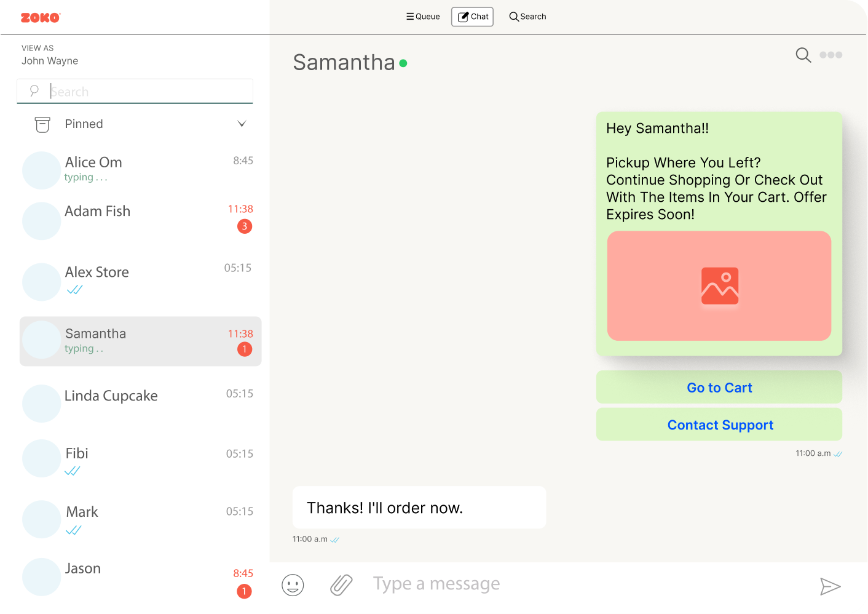Send the message with the arrow icon
Viewport: 868px width, 614px height.
click(x=830, y=586)
